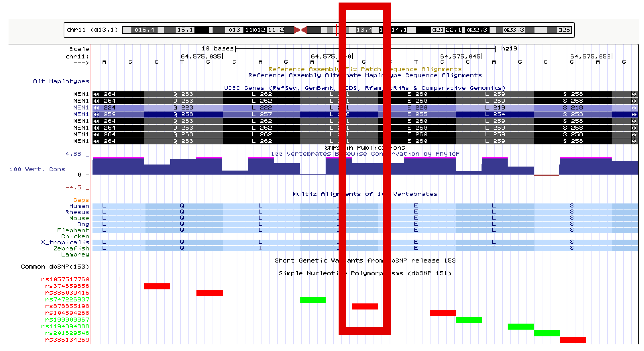The image size is (644, 351).
Task: Click the left double-arrow on first MEN1 track
Action: 96,94
